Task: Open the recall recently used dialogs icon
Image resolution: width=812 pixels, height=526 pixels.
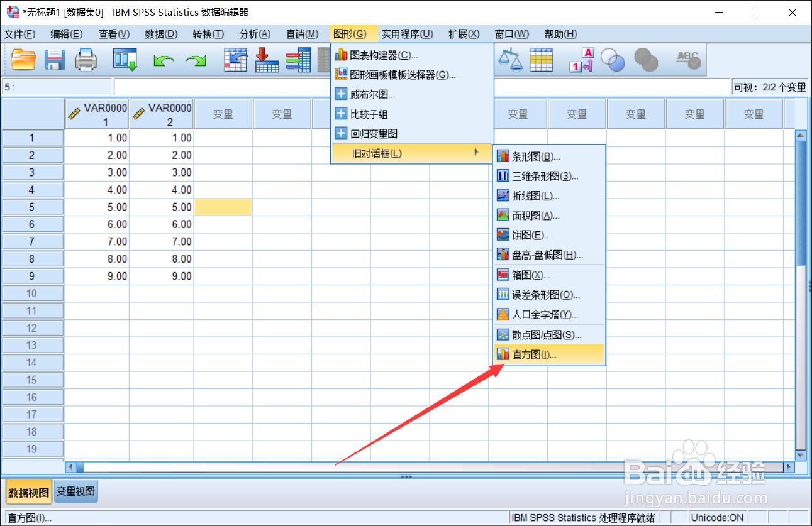Action: 235,60
